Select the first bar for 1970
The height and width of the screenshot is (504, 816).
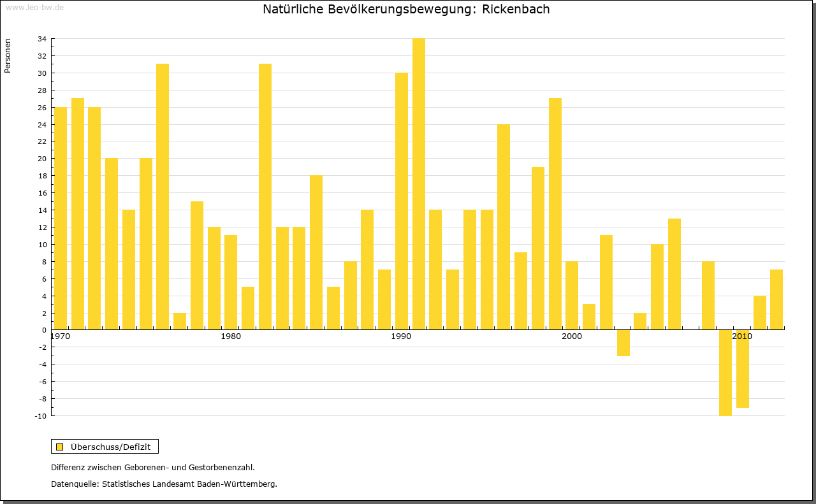(x=61, y=218)
